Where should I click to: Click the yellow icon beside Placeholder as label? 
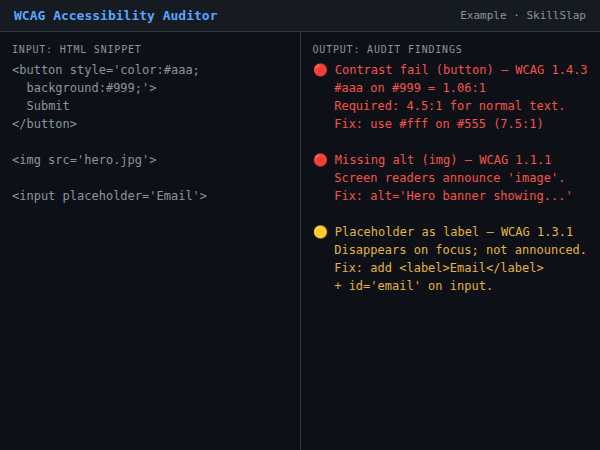(x=320, y=232)
